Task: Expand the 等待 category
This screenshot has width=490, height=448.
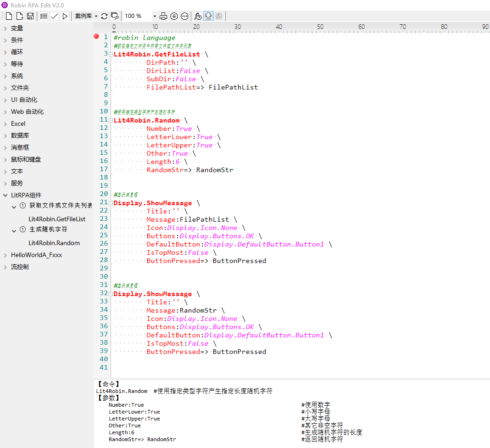Action: coord(6,64)
